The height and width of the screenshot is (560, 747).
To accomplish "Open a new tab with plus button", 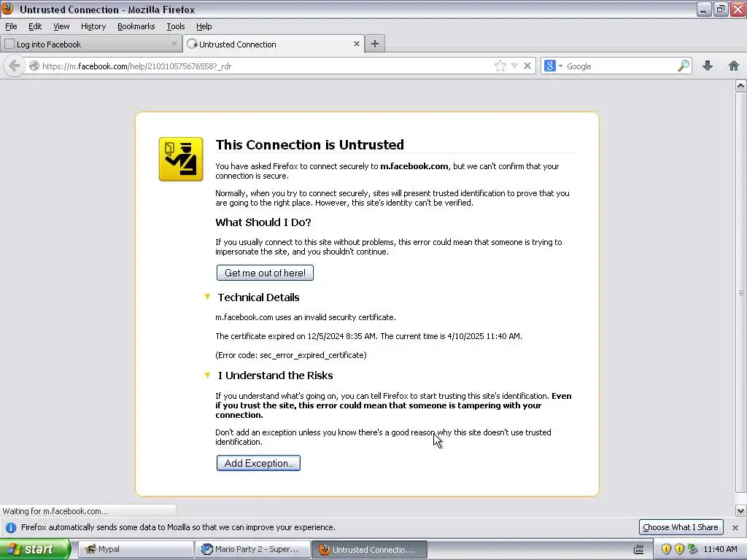I will (375, 44).
